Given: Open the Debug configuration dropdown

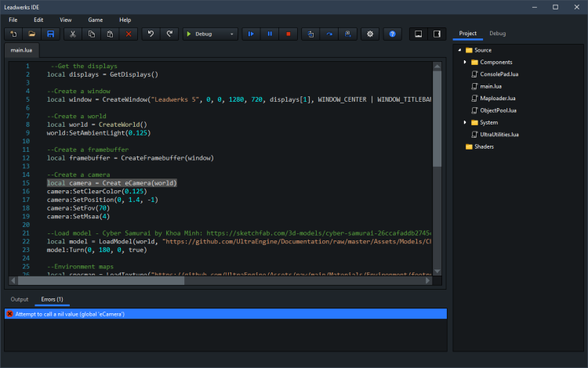Looking at the screenshot, I should tap(210, 34).
